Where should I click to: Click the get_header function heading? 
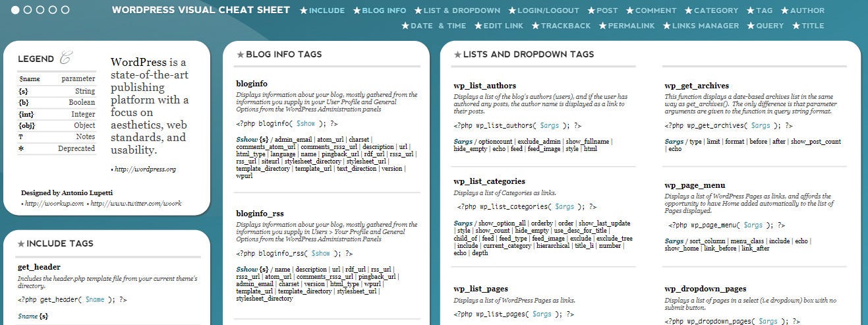point(38,267)
